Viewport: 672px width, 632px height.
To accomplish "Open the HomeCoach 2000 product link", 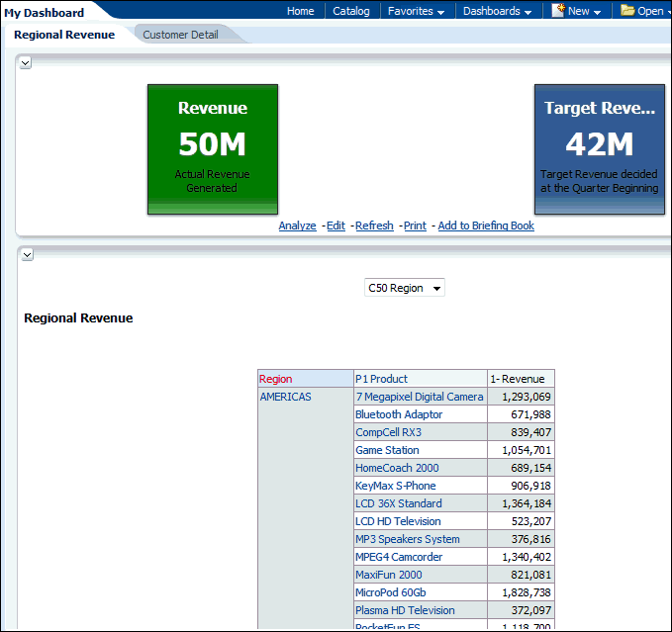I will coord(397,468).
